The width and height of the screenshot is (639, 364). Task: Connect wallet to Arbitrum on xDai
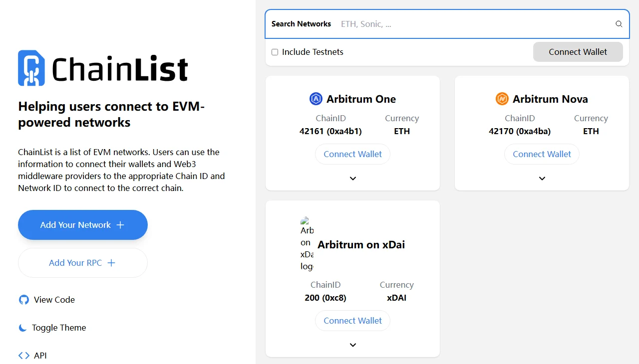[353, 321]
